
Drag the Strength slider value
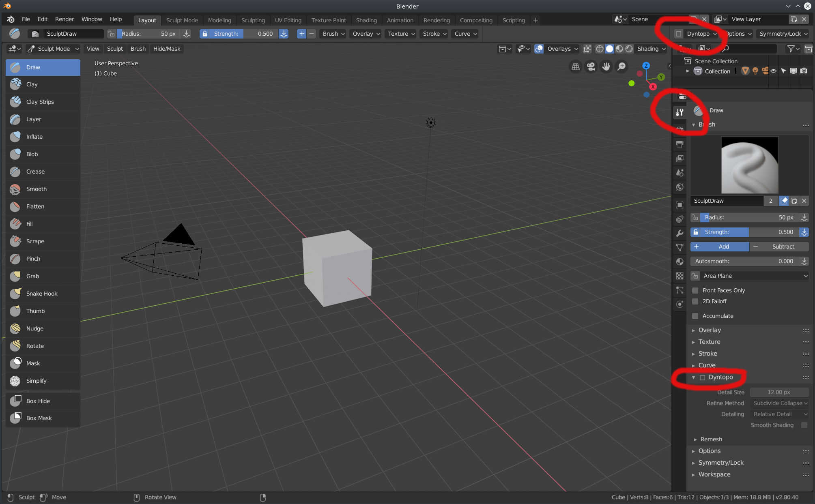748,232
